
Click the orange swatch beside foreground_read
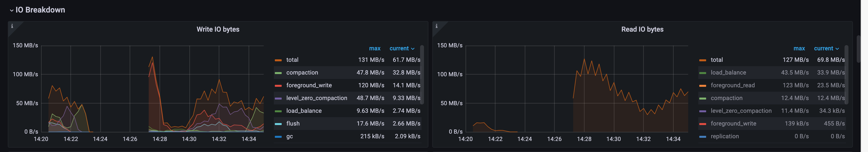pyautogui.click(x=703, y=85)
